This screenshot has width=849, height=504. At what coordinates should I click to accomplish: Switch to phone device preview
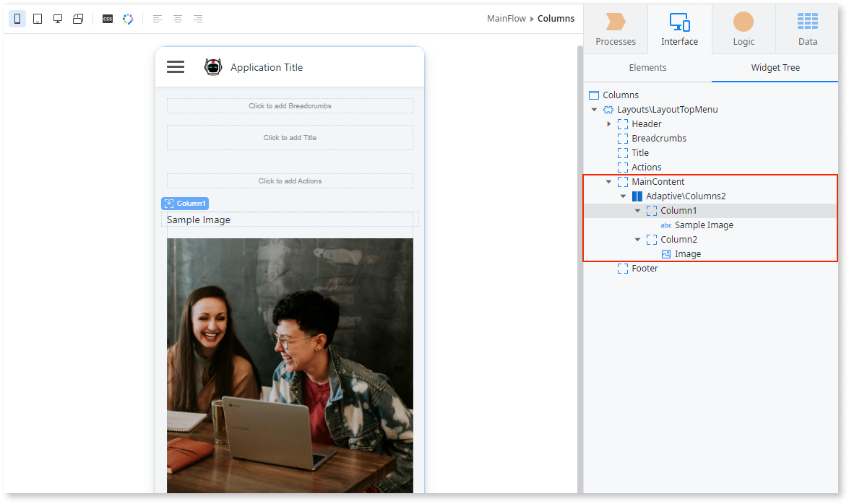click(x=17, y=19)
